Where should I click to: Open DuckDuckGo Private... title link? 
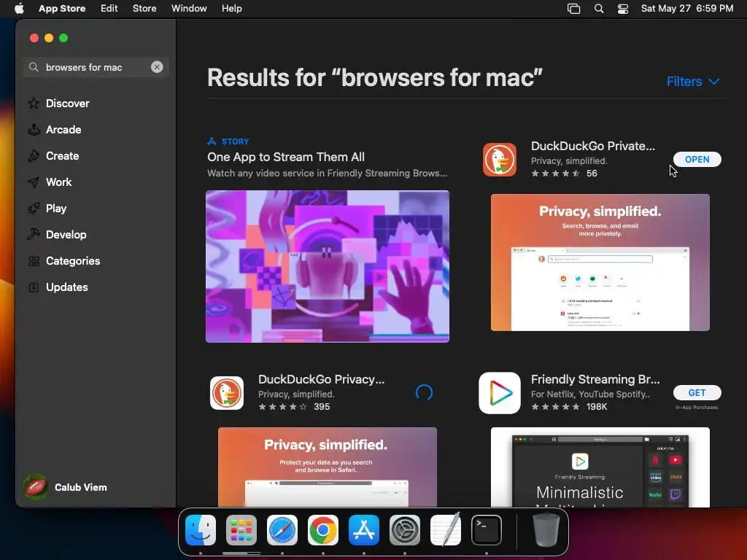click(592, 146)
